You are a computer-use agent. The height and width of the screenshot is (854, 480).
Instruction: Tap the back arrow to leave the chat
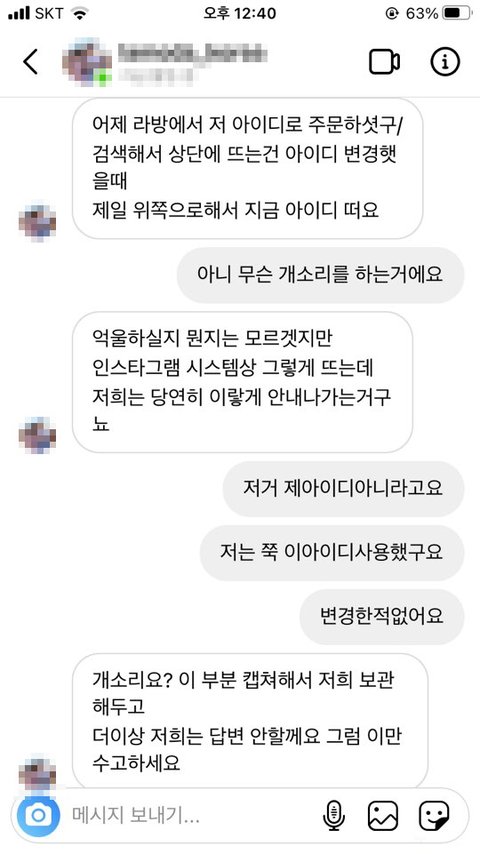[x=31, y=62]
